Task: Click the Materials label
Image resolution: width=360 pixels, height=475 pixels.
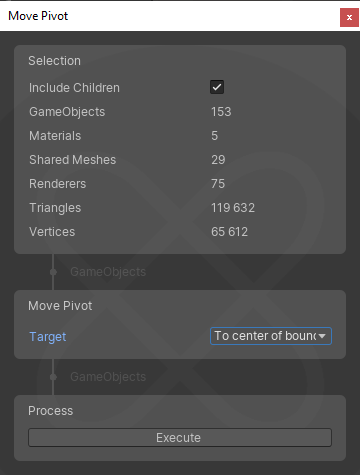Action: pyautogui.click(x=55, y=136)
